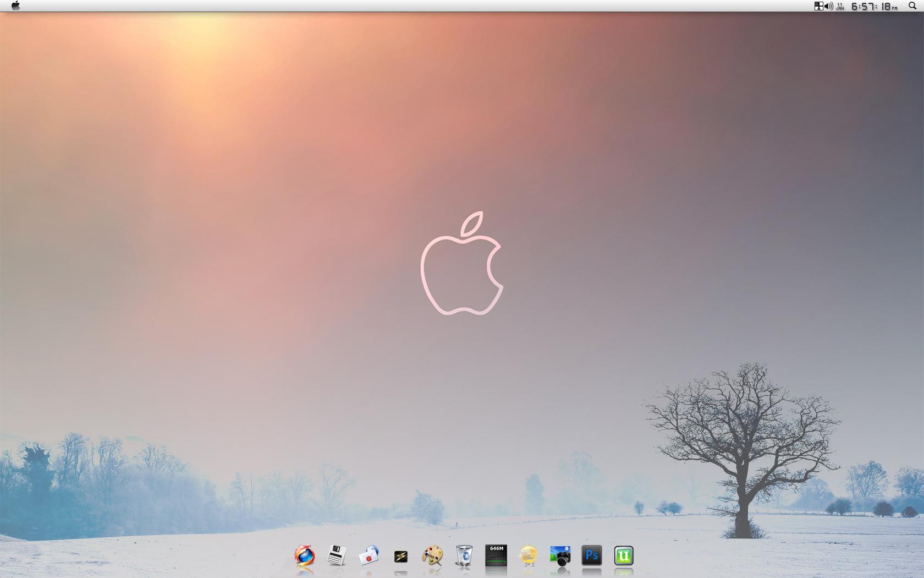The height and width of the screenshot is (578, 924).
Task: Open the green uTorrent icon in dock
Action: 624,555
